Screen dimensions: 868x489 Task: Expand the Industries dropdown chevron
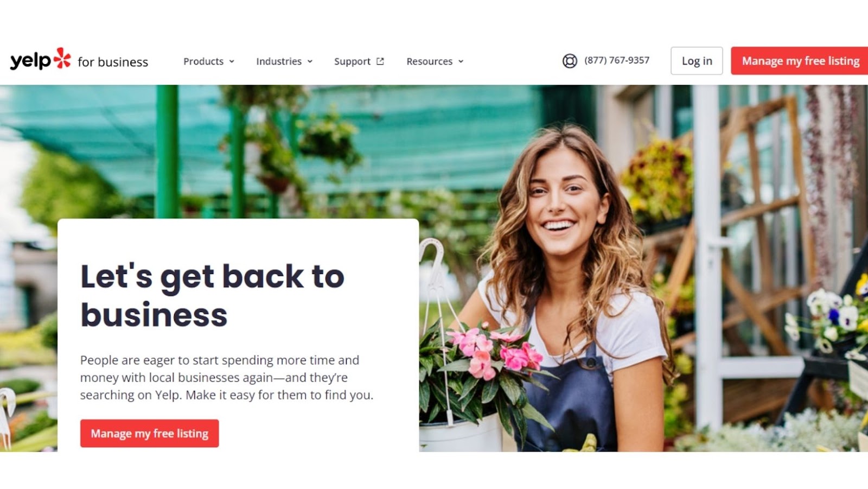[x=310, y=61]
